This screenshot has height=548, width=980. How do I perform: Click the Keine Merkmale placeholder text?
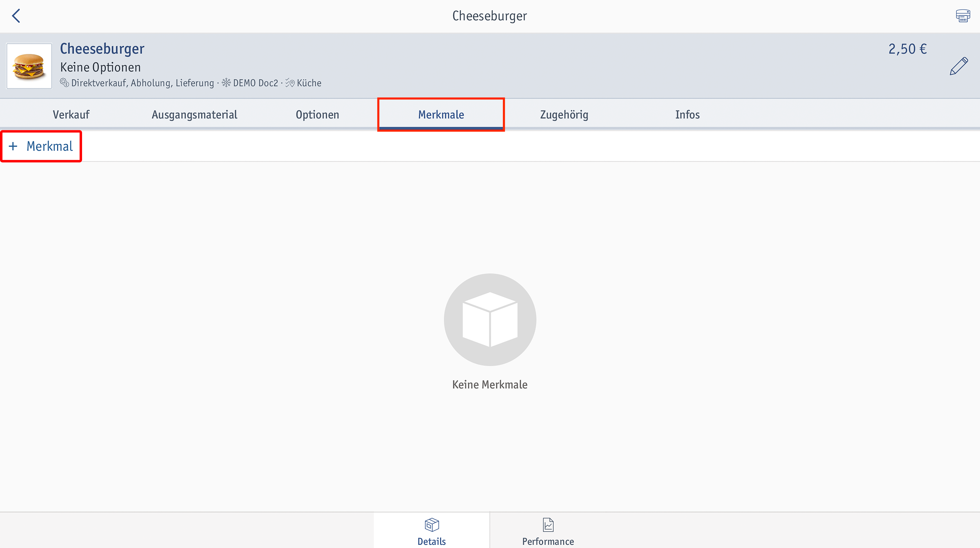point(490,385)
